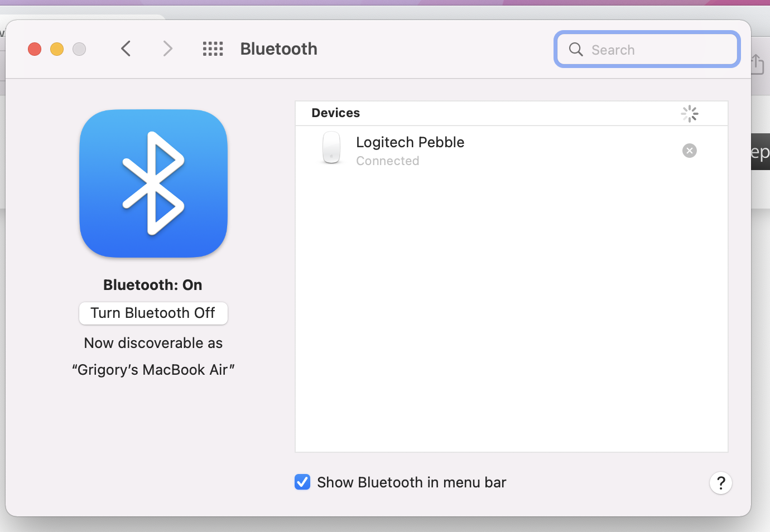The width and height of the screenshot is (770, 532).
Task: Click the scanning spinner in Devices header
Action: point(690,114)
